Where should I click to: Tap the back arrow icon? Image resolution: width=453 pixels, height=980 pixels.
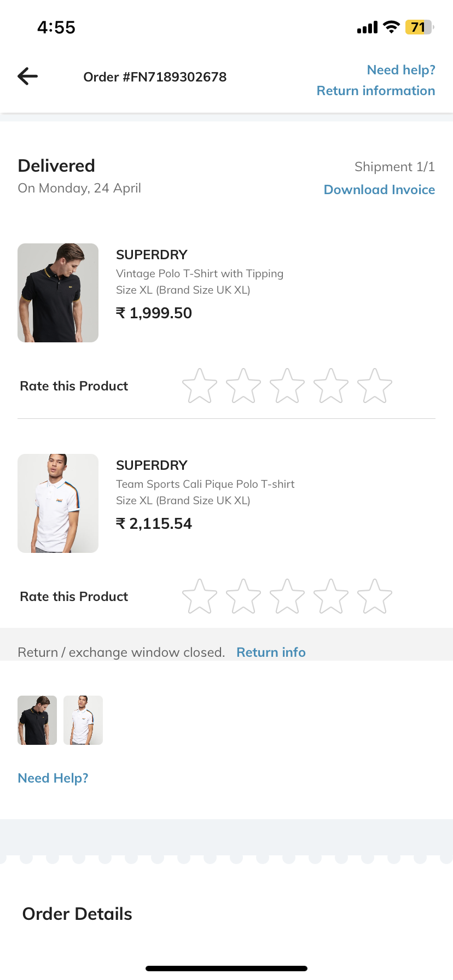click(28, 77)
